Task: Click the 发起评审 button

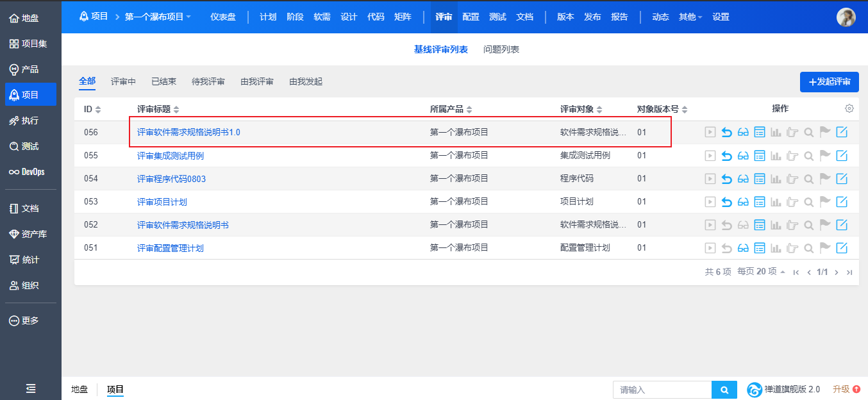Action: 830,82
